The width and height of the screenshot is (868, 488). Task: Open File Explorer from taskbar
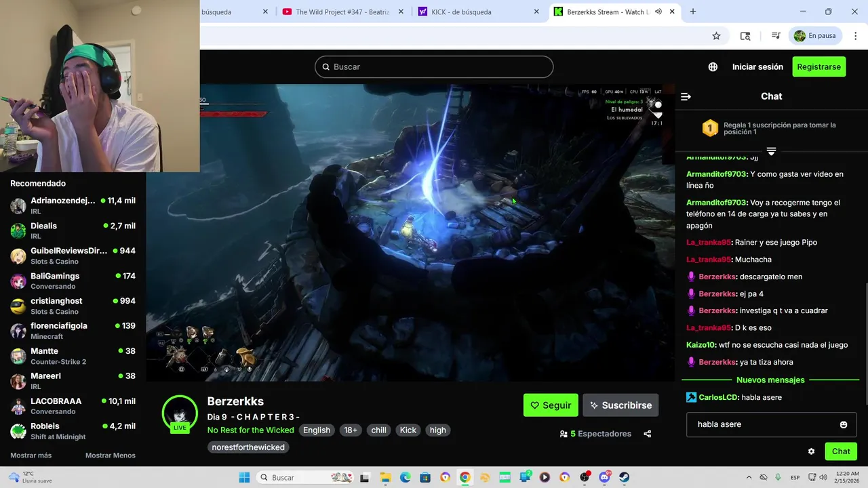click(x=385, y=478)
